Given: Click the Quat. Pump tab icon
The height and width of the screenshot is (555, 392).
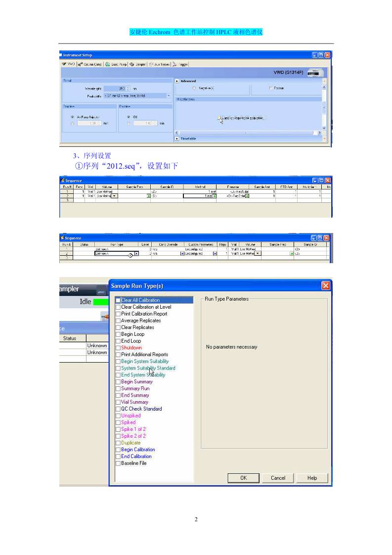Looking at the screenshot, I should point(108,64).
